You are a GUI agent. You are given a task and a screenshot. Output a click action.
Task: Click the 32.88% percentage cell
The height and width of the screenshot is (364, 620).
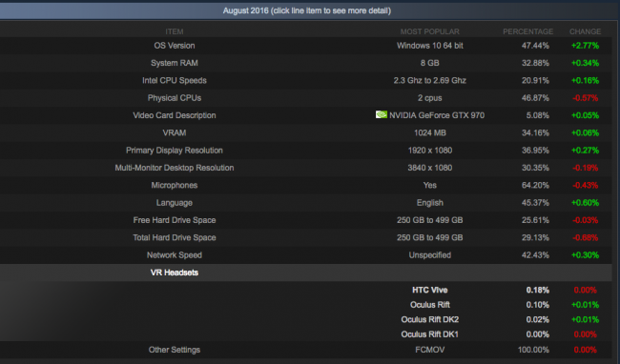535,63
